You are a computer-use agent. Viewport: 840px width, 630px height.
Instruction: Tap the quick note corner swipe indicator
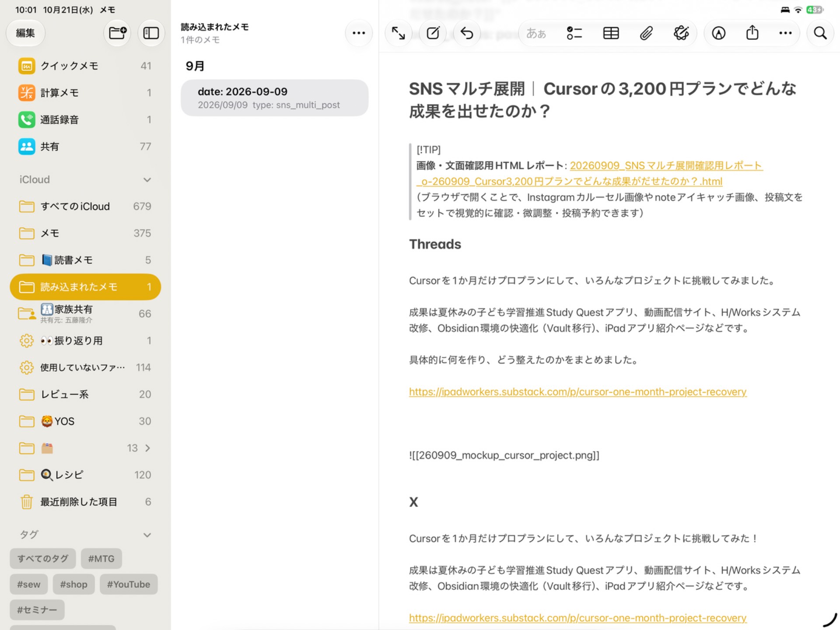[x=830, y=619]
